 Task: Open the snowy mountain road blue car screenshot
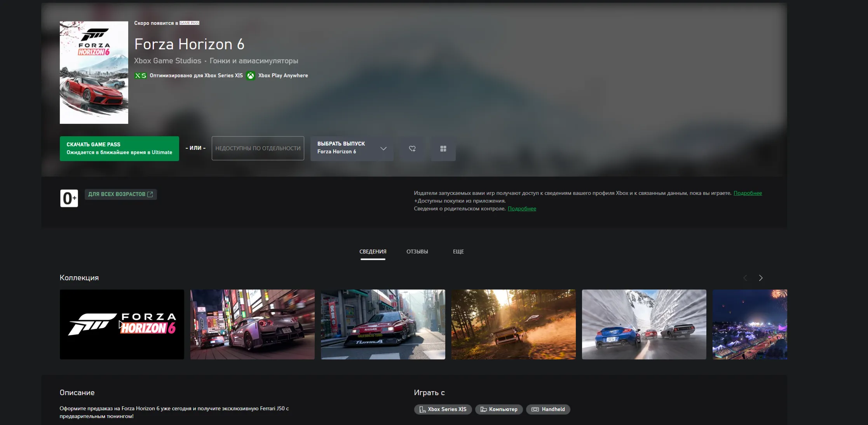pyautogui.click(x=644, y=324)
